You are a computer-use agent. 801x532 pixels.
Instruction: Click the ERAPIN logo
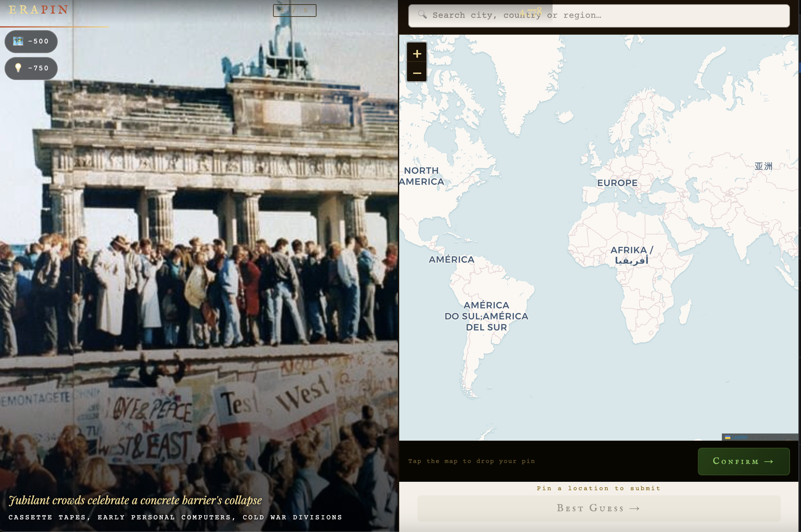point(37,9)
